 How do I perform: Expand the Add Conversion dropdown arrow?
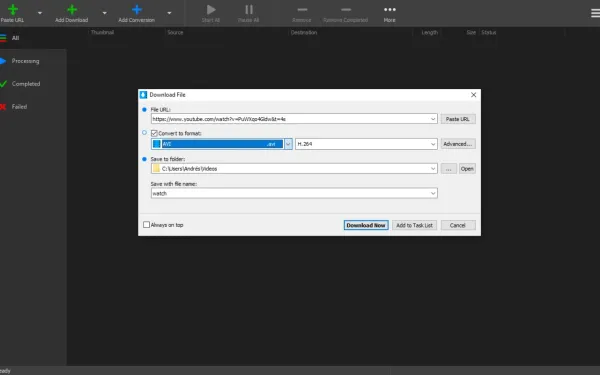tap(169, 13)
